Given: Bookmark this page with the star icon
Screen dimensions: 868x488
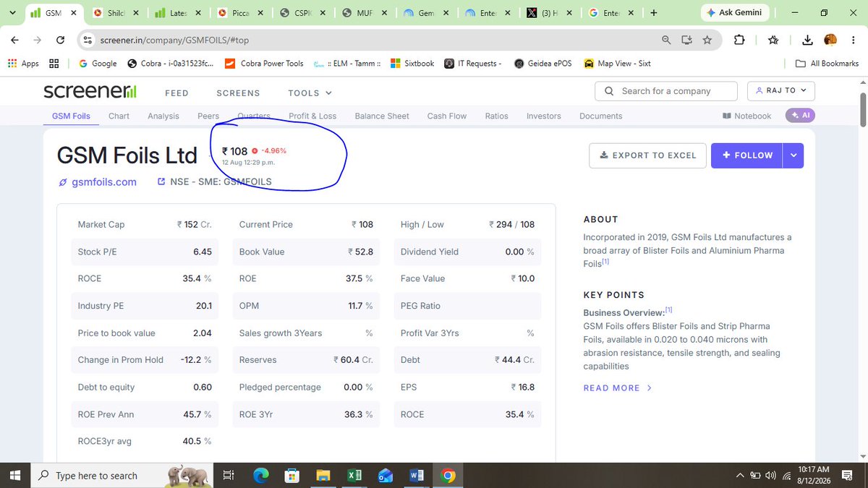Looking at the screenshot, I should [x=707, y=40].
